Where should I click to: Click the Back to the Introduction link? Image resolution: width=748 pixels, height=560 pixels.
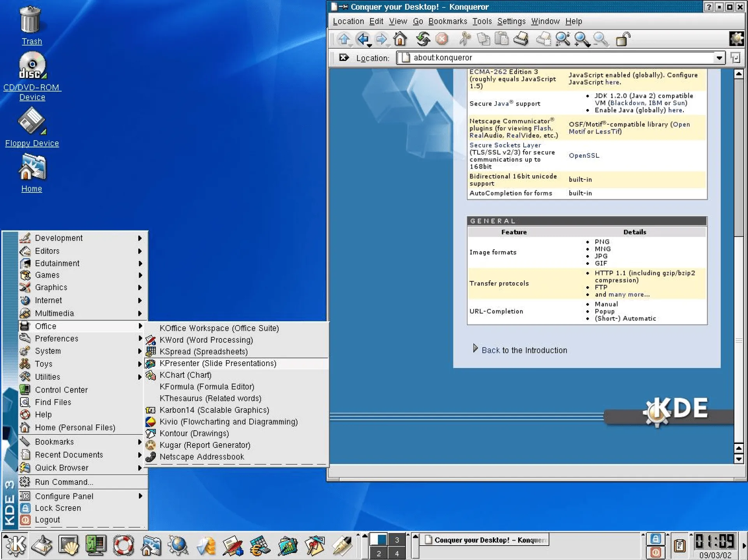point(524,350)
